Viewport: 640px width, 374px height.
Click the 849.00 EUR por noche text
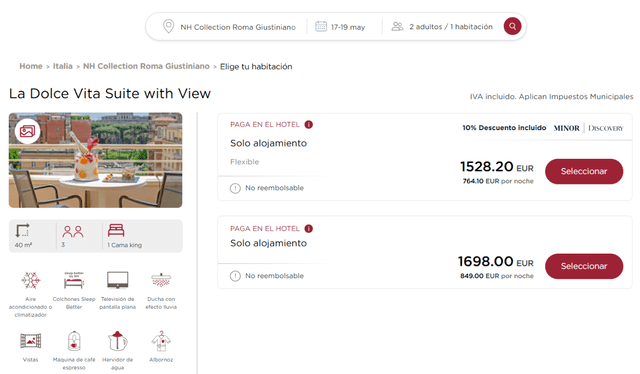(497, 276)
